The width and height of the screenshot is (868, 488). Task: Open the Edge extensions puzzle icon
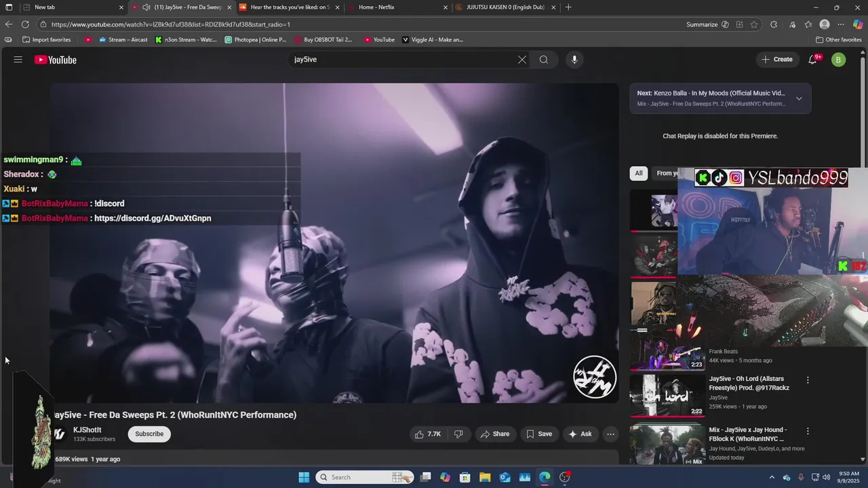(x=774, y=24)
